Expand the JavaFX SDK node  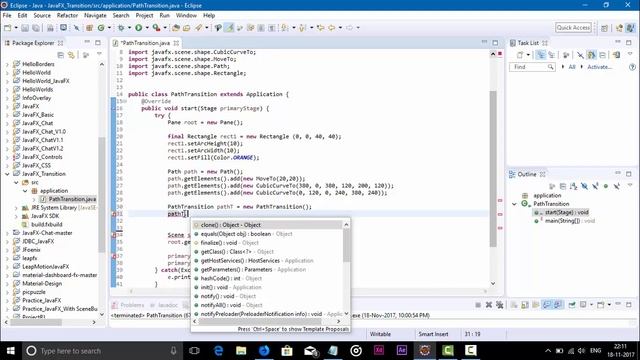pyautogui.click(x=16, y=216)
